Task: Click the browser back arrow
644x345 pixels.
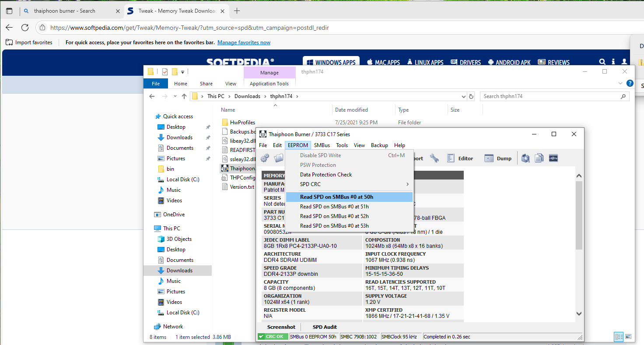Action: (x=9, y=28)
